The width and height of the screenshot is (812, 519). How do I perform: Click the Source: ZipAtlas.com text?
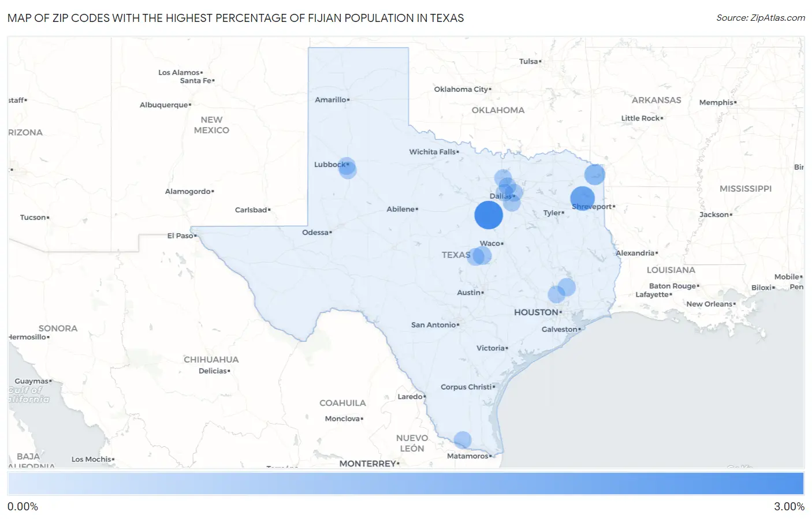[761, 18]
